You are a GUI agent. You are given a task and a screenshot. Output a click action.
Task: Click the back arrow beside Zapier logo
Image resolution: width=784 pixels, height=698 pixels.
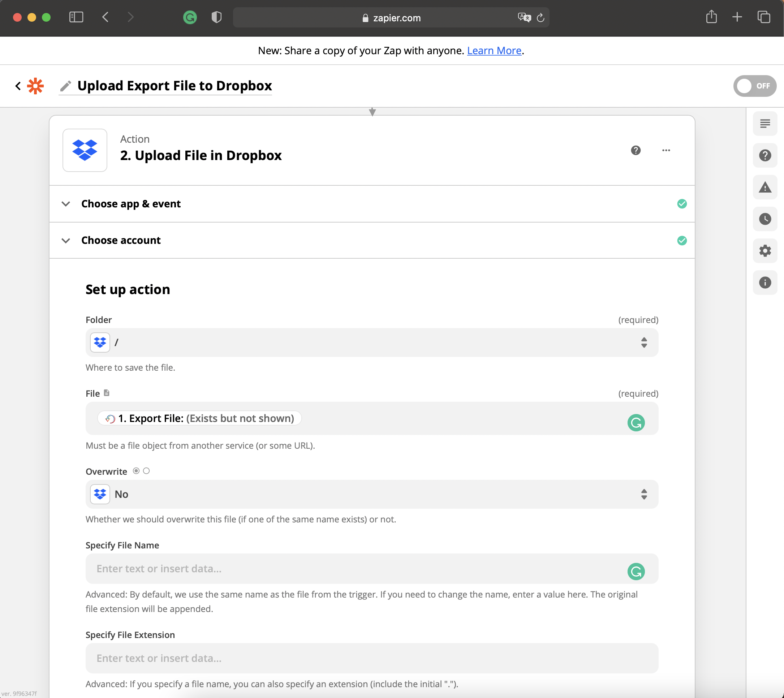pyautogui.click(x=18, y=86)
